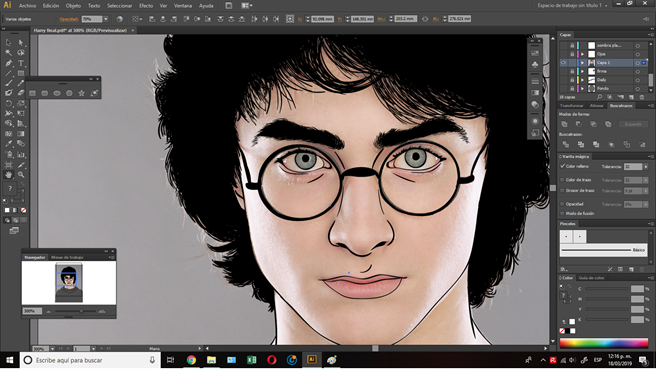656x369 pixels.
Task: Choose Flare tool in floating shape panel
Action: [94, 93]
